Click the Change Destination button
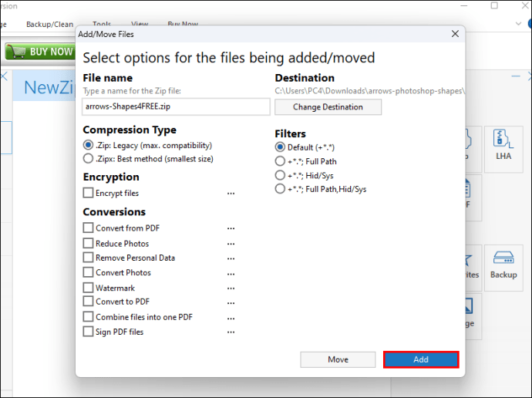Screen dimensions: 532x398 pyautogui.click(x=328, y=107)
